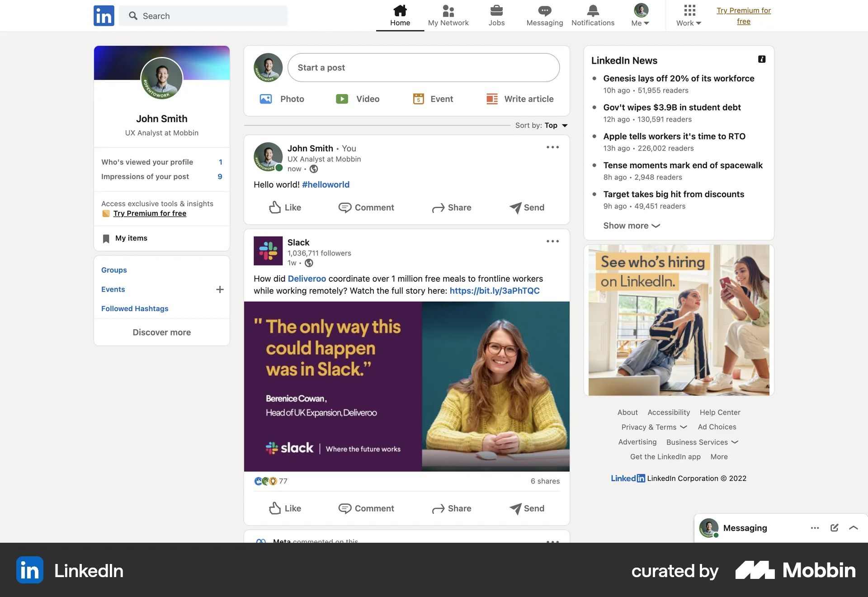Add a Video to a new post

(x=358, y=99)
